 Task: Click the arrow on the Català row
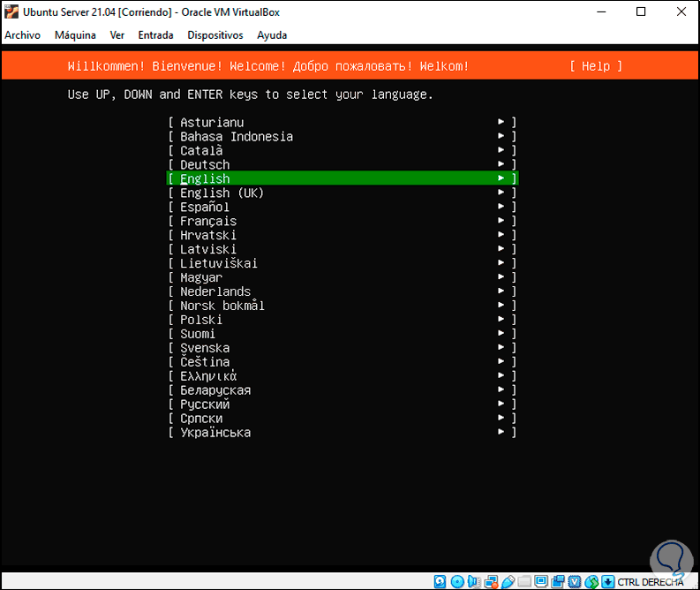coord(501,149)
